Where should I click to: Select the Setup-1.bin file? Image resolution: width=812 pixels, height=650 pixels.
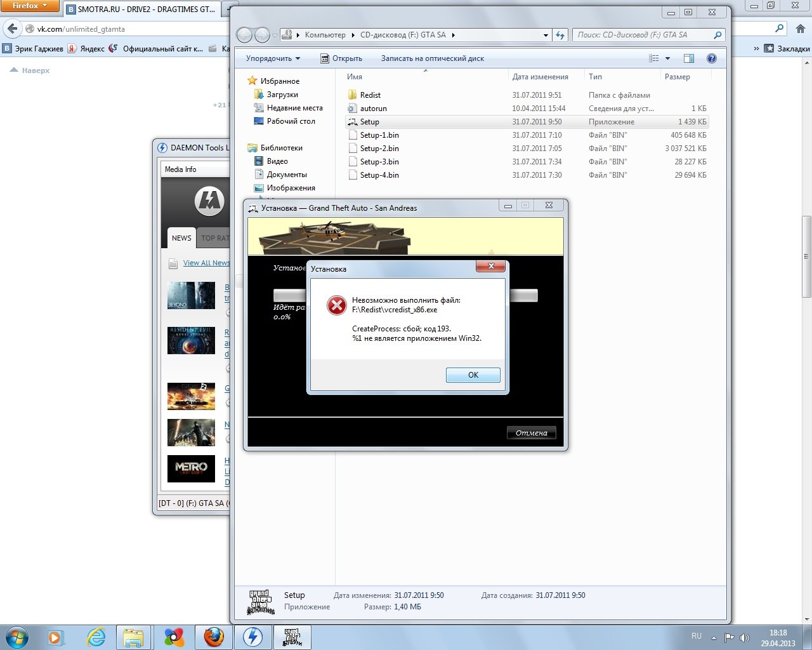[x=379, y=135]
